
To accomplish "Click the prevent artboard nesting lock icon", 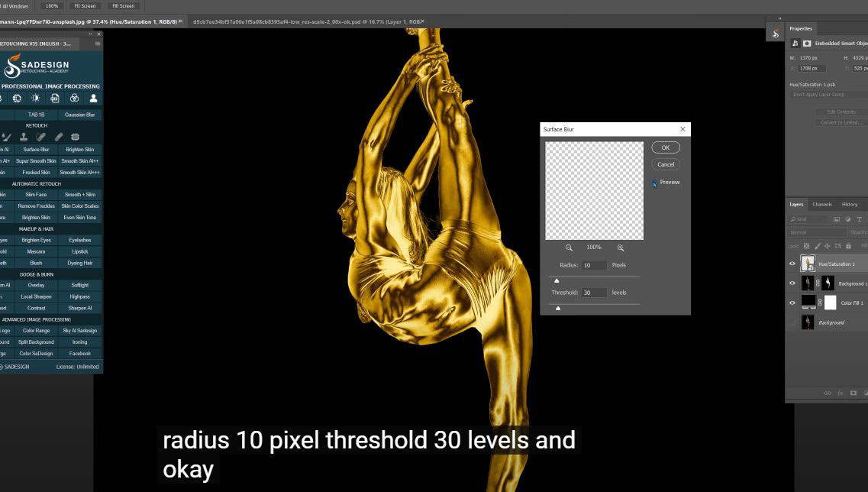I will 838,246.
